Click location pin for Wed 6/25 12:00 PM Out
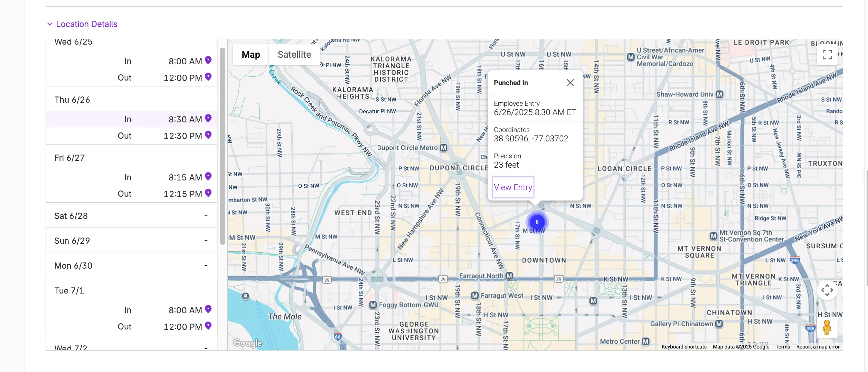The height and width of the screenshot is (372, 868). pyautogui.click(x=208, y=77)
